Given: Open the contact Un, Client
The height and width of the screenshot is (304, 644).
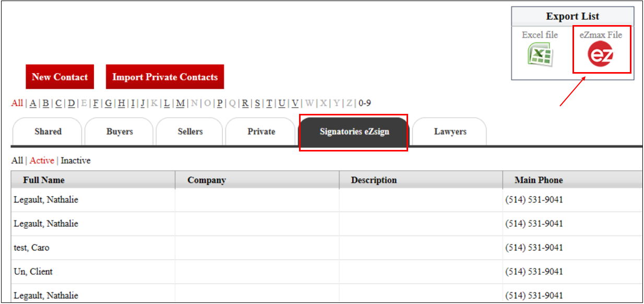Looking at the screenshot, I should pyautogui.click(x=33, y=272).
